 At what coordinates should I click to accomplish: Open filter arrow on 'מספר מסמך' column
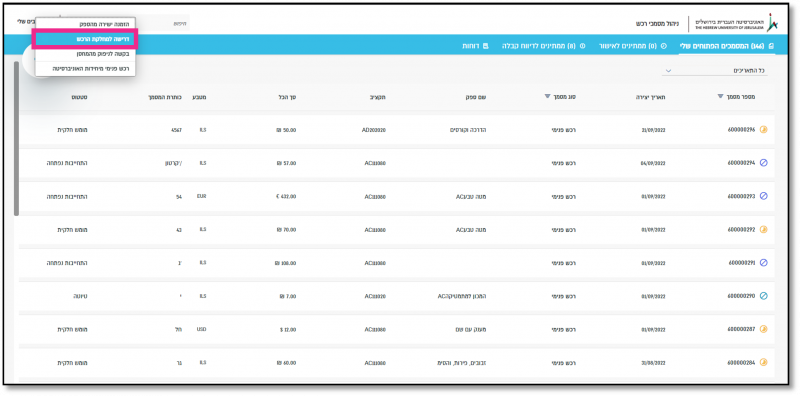tap(720, 96)
